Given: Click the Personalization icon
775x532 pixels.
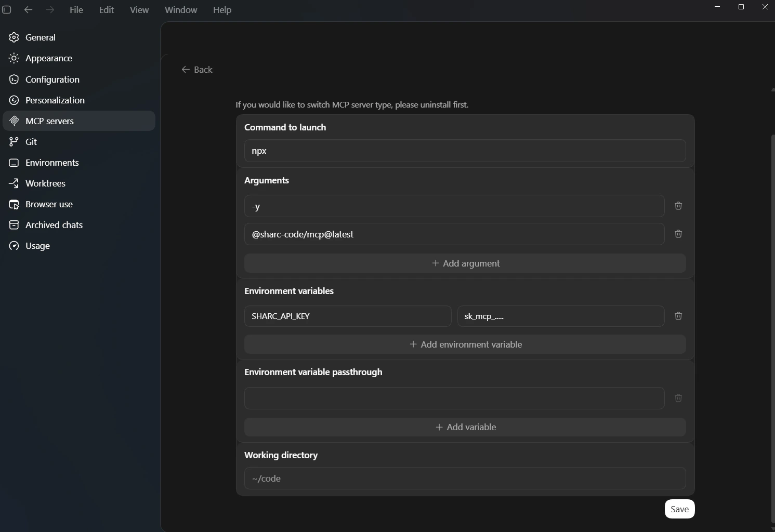Looking at the screenshot, I should click(14, 100).
